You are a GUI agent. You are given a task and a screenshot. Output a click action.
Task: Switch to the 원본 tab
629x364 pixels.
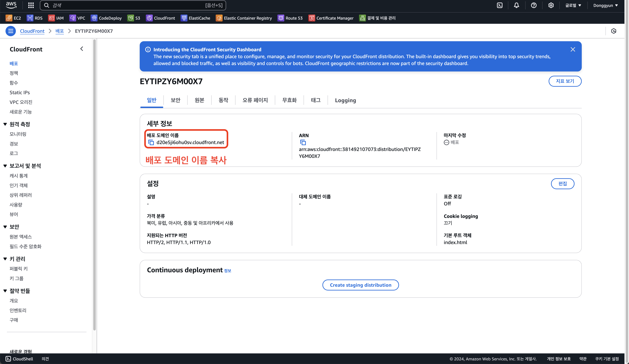click(x=199, y=100)
